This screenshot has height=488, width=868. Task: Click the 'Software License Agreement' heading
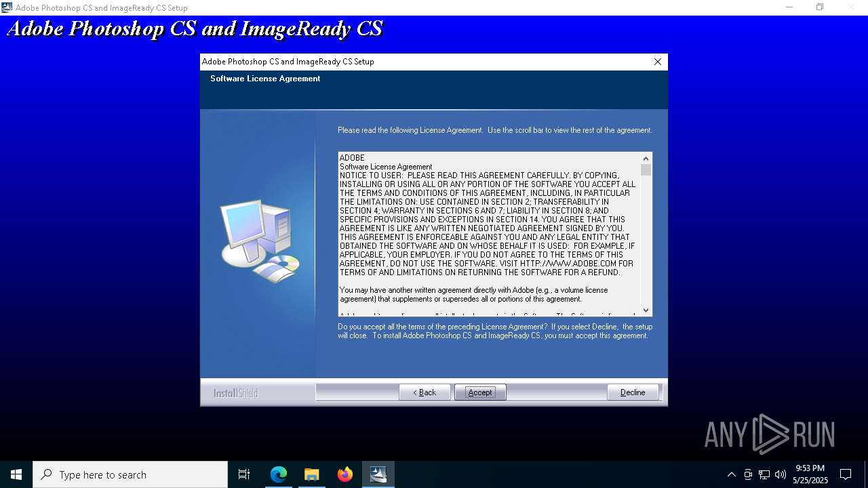[265, 79]
